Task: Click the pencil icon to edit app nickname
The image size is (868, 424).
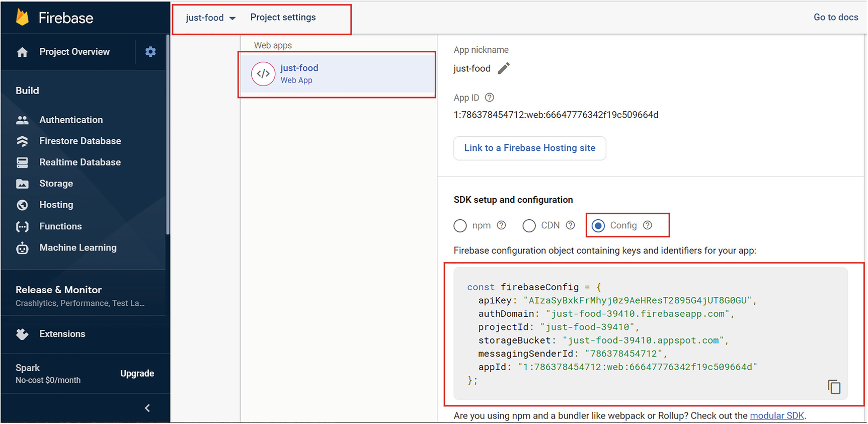Action: [504, 68]
